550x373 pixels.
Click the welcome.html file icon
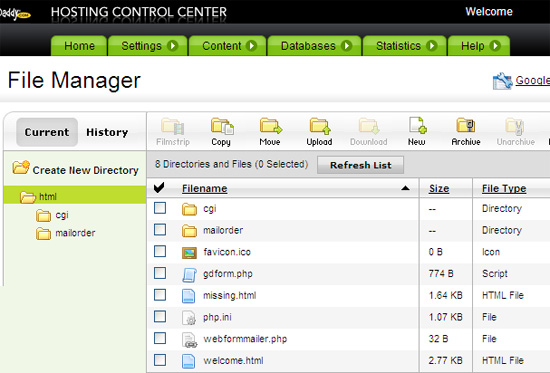[188, 361]
